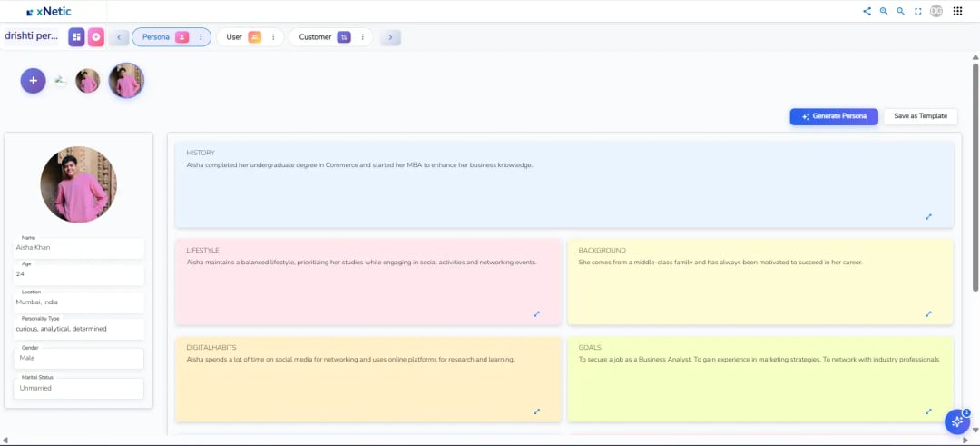
Task: Click the Name field containing Aisha Khan
Action: 78,248
